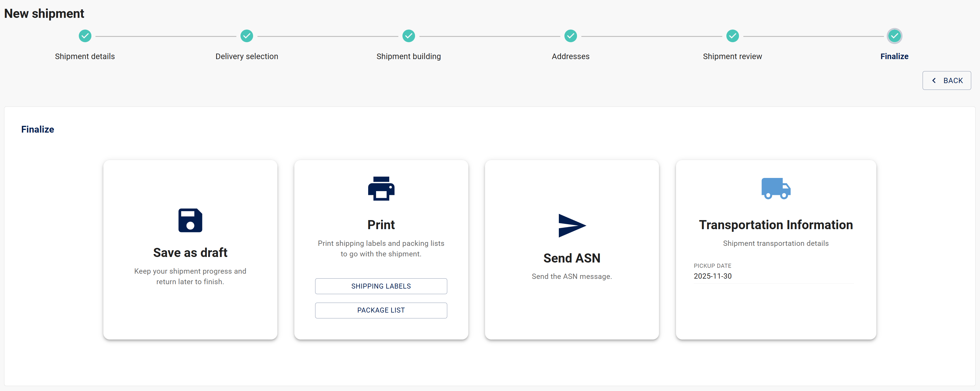Click the delivery truck icon
980x391 pixels.
pos(776,188)
